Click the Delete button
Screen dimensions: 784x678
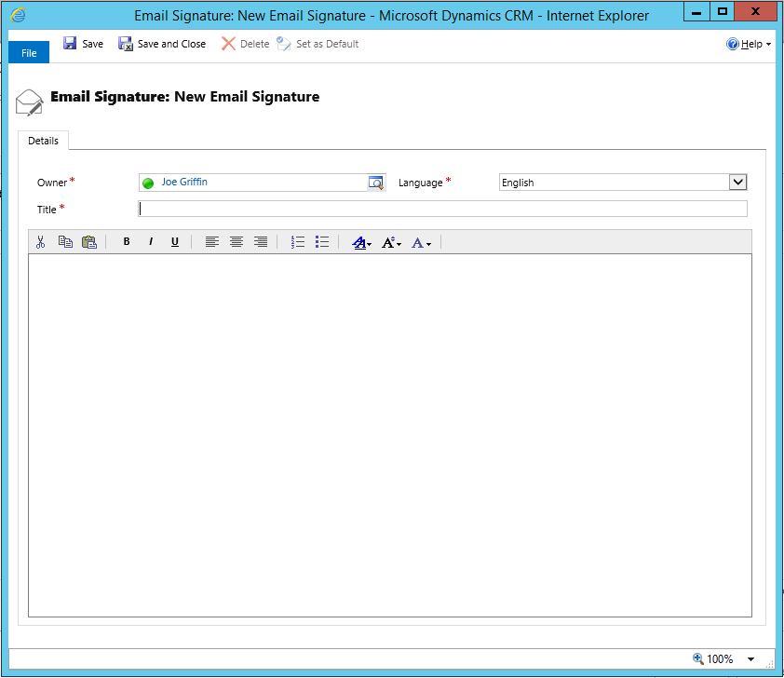[x=246, y=44]
